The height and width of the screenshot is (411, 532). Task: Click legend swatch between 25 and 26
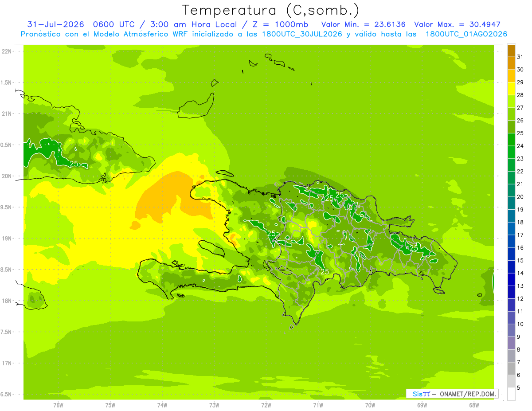pyautogui.click(x=511, y=127)
